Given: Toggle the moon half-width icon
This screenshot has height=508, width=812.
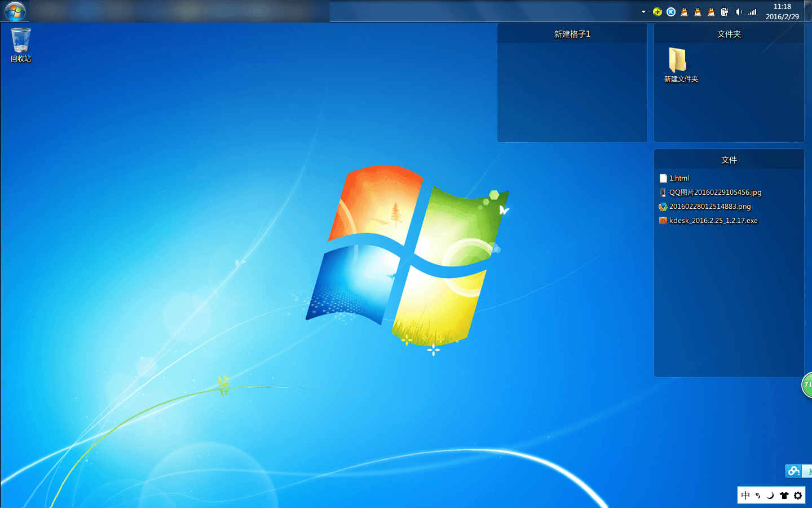Looking at the screenshot, I should point(770,495).
